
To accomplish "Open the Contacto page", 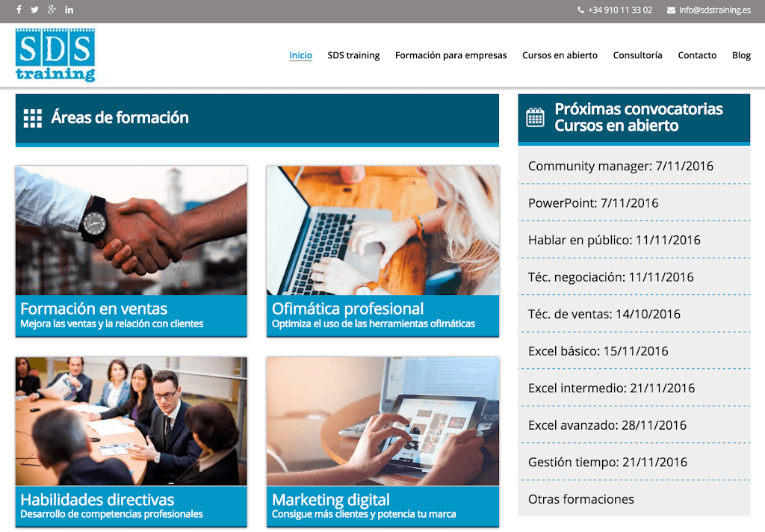I will [x=697, y=55].
